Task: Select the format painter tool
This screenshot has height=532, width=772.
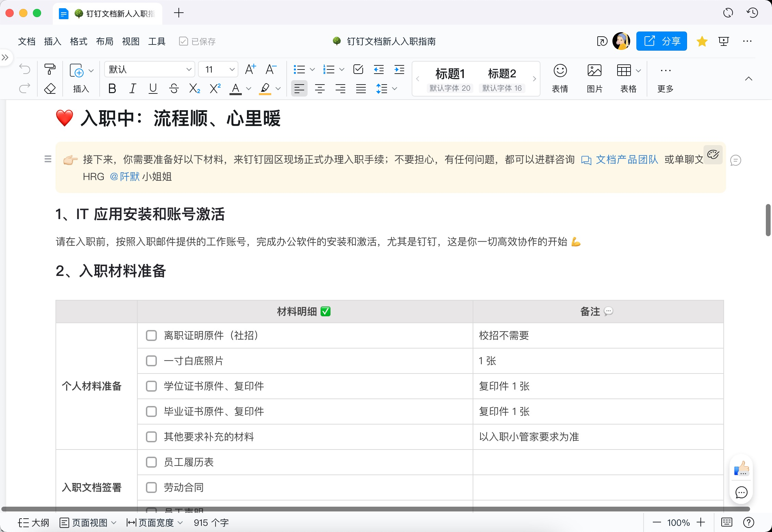Action: pos(50,69)
